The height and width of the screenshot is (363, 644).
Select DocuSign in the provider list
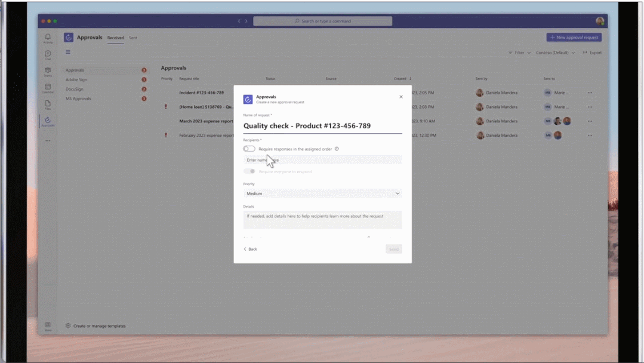point(106,89)
